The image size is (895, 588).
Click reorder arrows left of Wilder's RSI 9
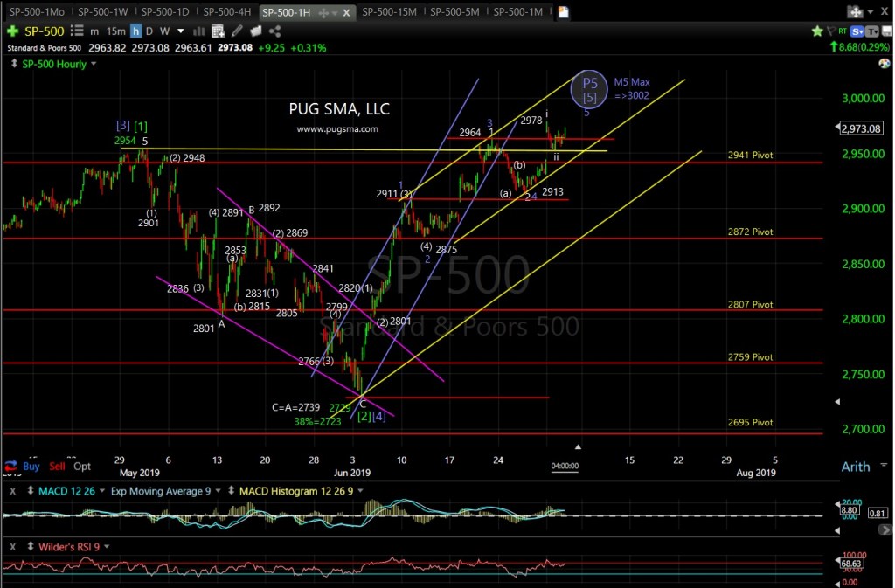pos(31,546)
